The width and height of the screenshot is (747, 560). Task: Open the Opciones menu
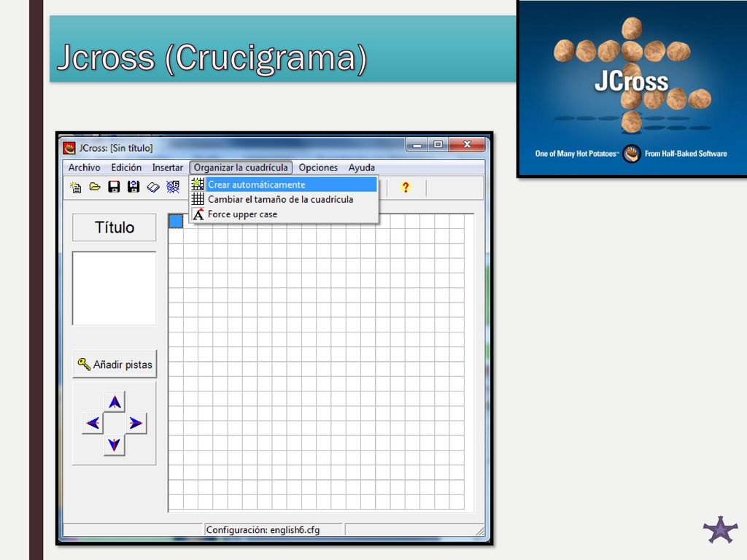318,168
